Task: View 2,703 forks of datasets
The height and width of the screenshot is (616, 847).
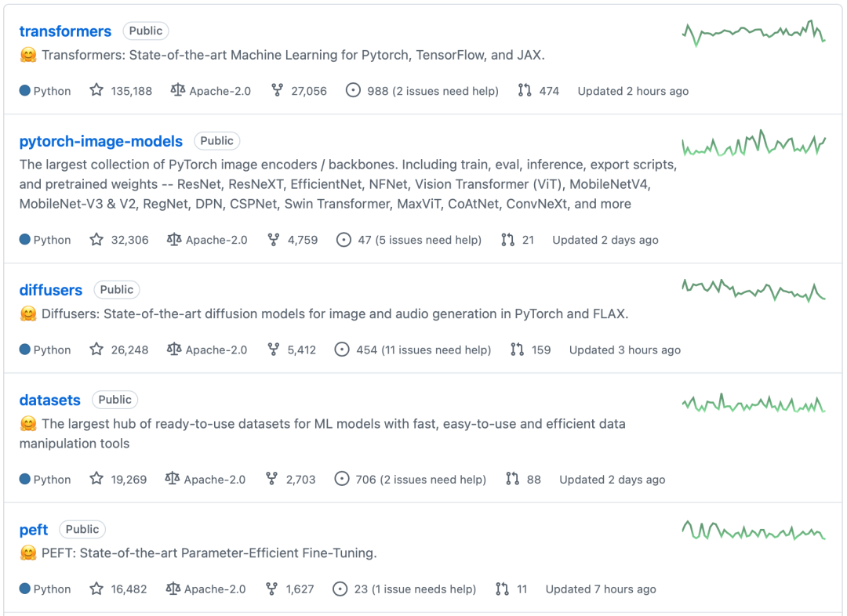Action: coord(300,480)
